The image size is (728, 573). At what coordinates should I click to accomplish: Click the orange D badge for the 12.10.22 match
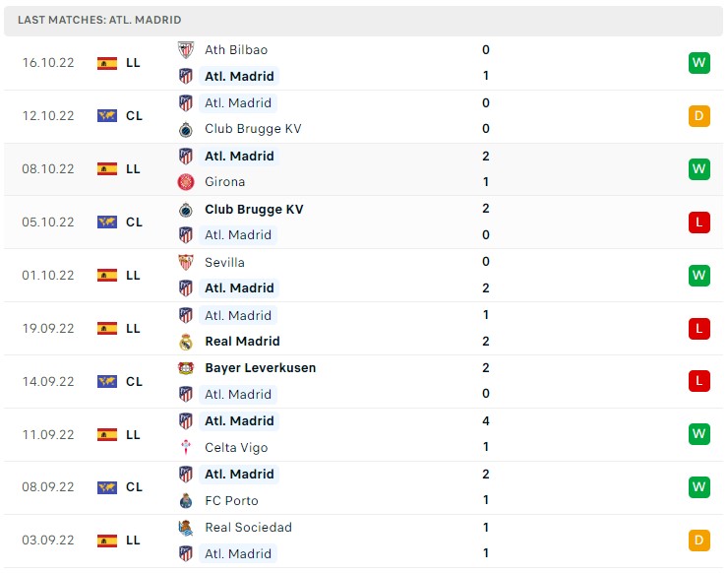point(699,116)
